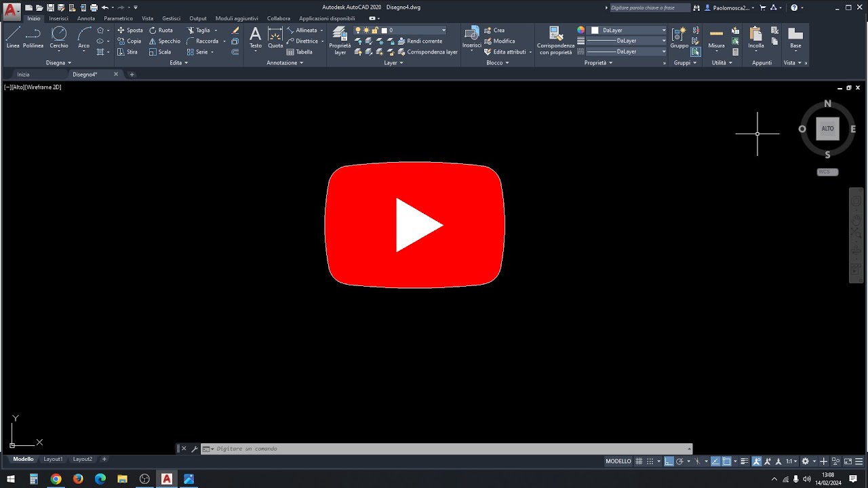The width and height of the screenshot is (868, 488).
Task: Click Modifica block button
Action: point(500,41)
